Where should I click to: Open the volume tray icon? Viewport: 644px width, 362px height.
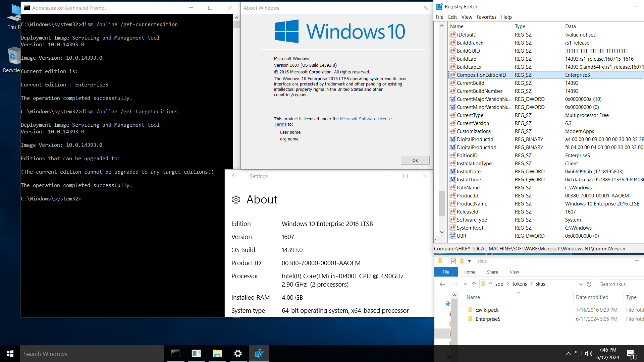[589, 354]
